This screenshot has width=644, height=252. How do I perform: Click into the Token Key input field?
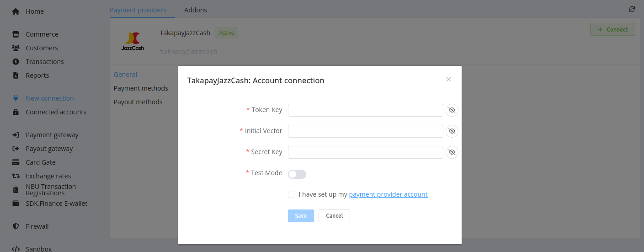pyautogui.click(x=365, y=110)
